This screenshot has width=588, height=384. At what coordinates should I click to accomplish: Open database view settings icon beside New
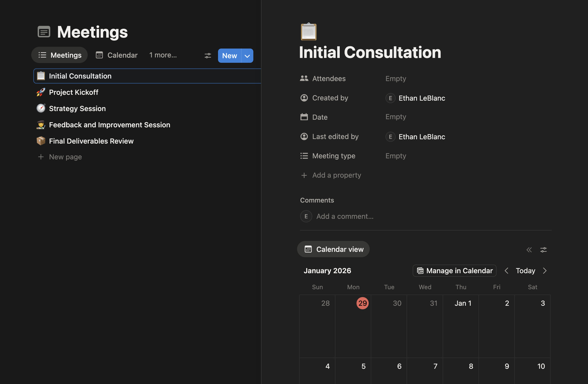tap(208, 56)
